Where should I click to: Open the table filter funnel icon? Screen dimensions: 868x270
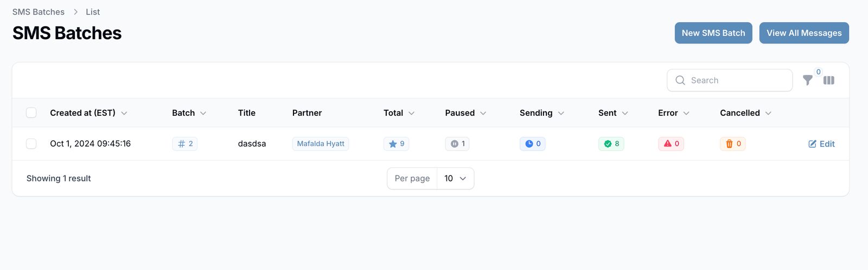807,80
